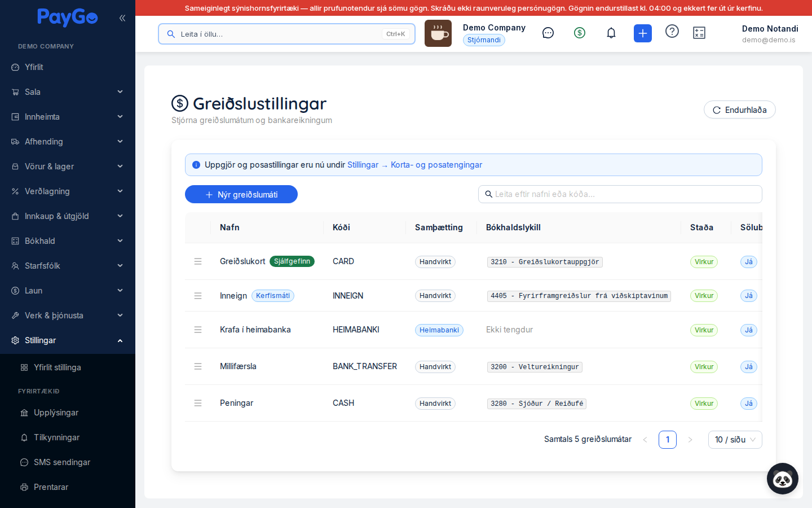Click drag handle for Peningar row
The width and height of the screenshot is (812, 508).
(198, 403)
